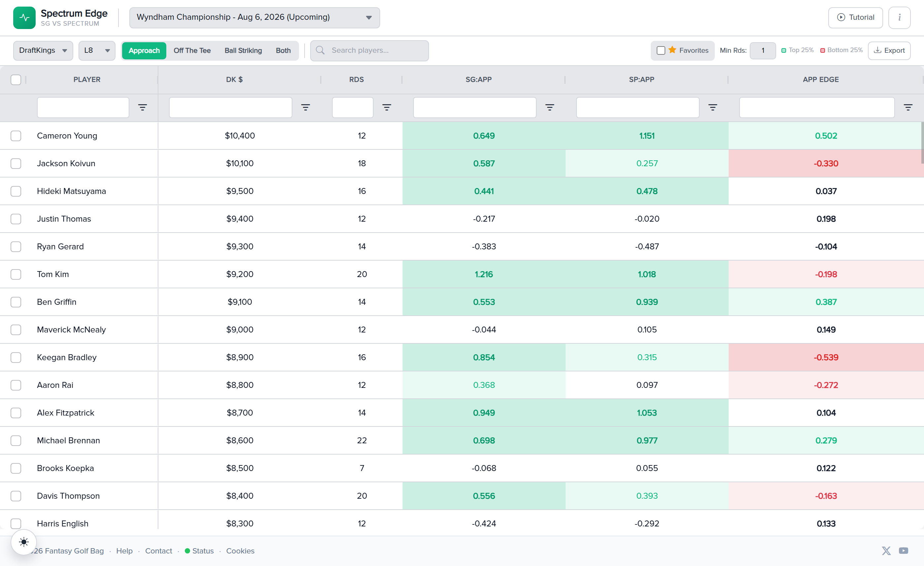Open the info icon button
The width and height of the screenshot is (924, 566).
(899, 17)
